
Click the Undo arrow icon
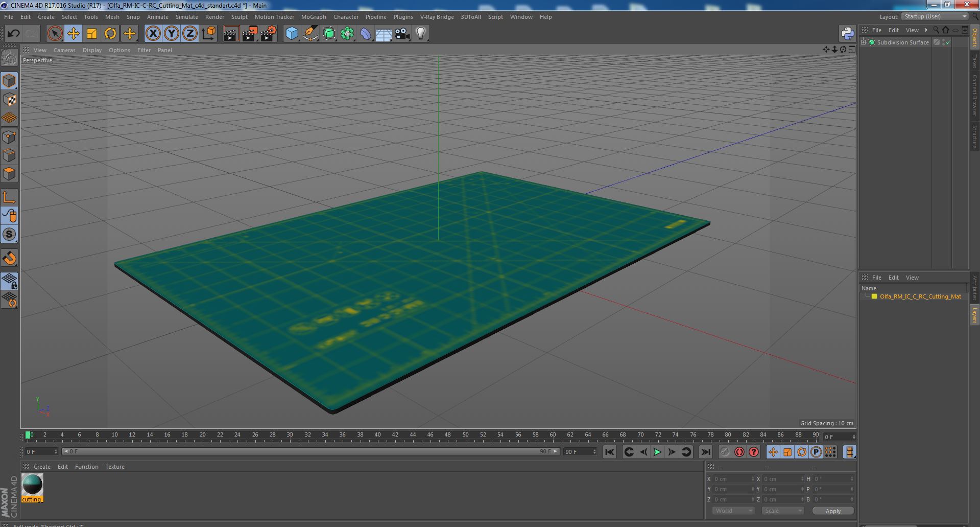13,34
